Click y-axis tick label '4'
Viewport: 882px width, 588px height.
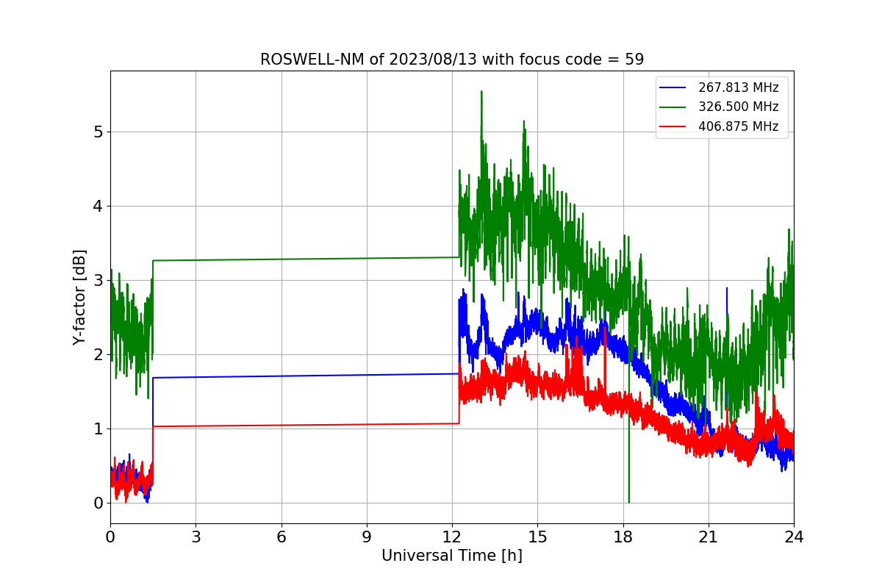(98, 207)
